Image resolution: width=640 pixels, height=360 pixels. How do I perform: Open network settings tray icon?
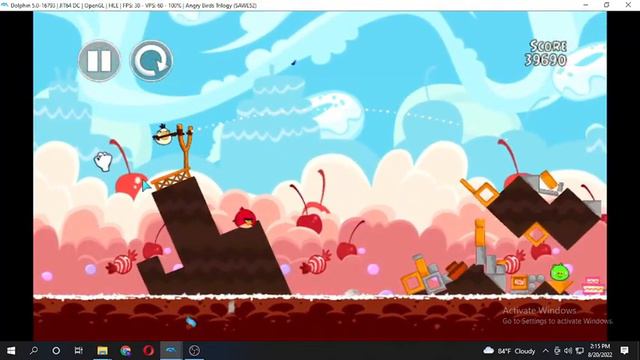[x=580, y=351]
